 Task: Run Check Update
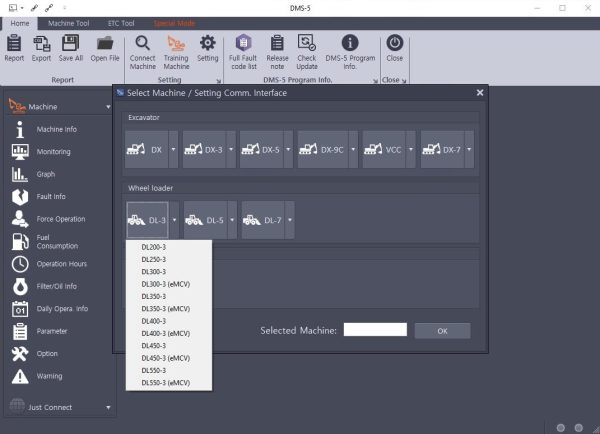(307, 52)
